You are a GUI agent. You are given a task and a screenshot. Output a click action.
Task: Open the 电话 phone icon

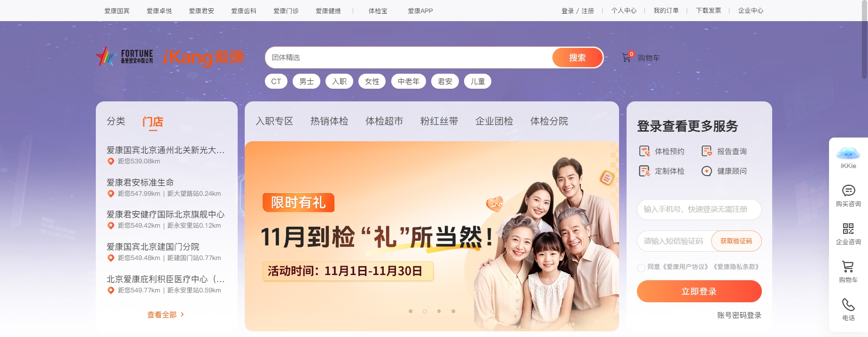pos(848,305)
